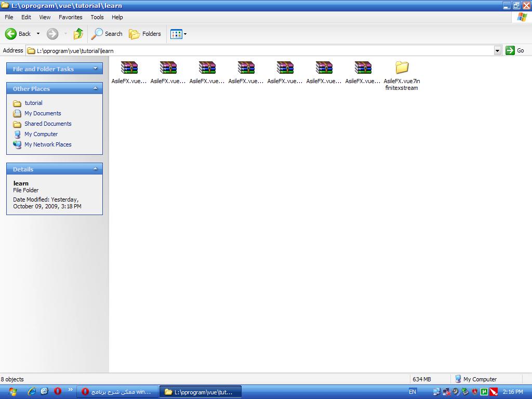Viewport: 532px width, 399px height.
Task: Toggle the Folders tree pane button
Action: pyautogui.click(x=145, y=34)
